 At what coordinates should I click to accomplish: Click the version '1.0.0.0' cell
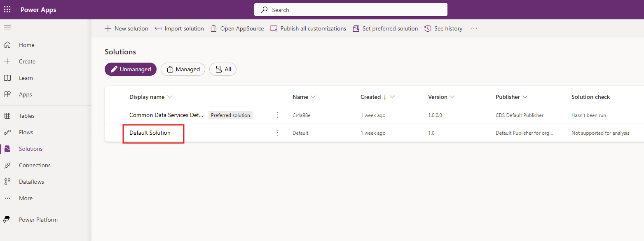click(x=435, y=115)
